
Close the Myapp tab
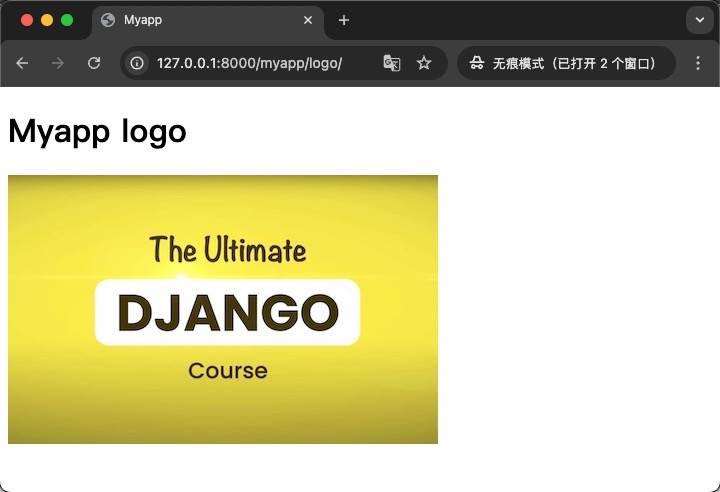pos(308,20)
